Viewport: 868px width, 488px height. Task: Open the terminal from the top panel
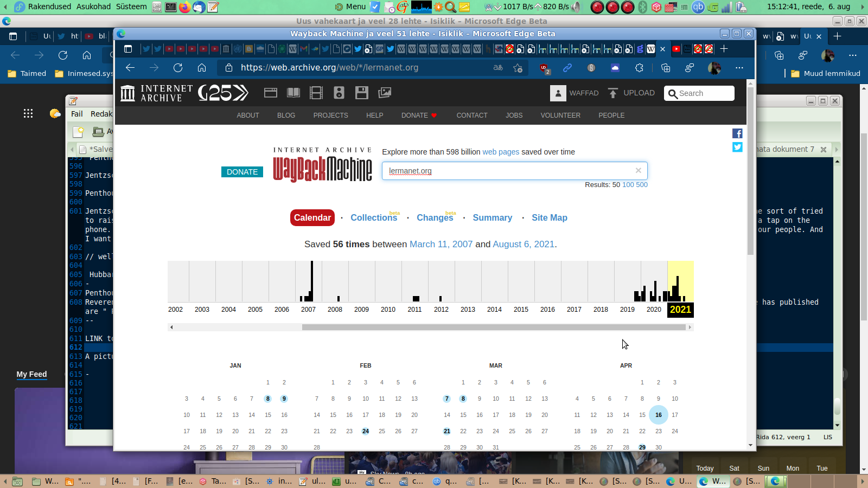(171, 7)
